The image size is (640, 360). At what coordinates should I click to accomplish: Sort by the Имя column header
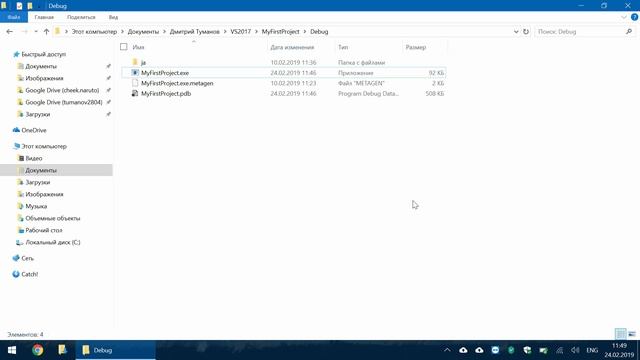(x=138, y=47)
